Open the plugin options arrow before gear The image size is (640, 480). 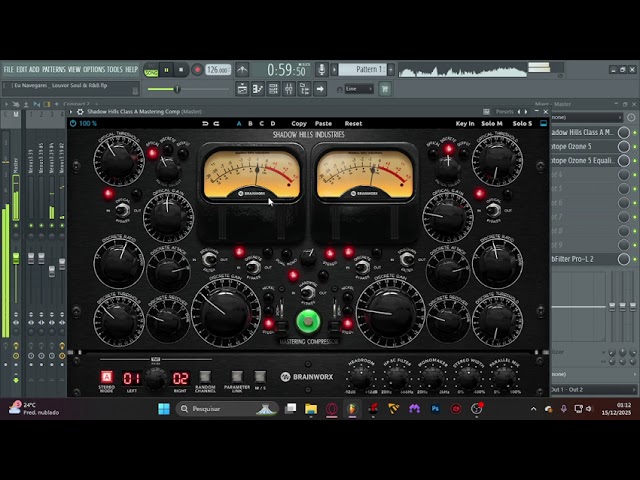pyautogui.click(x=71, y=111)
